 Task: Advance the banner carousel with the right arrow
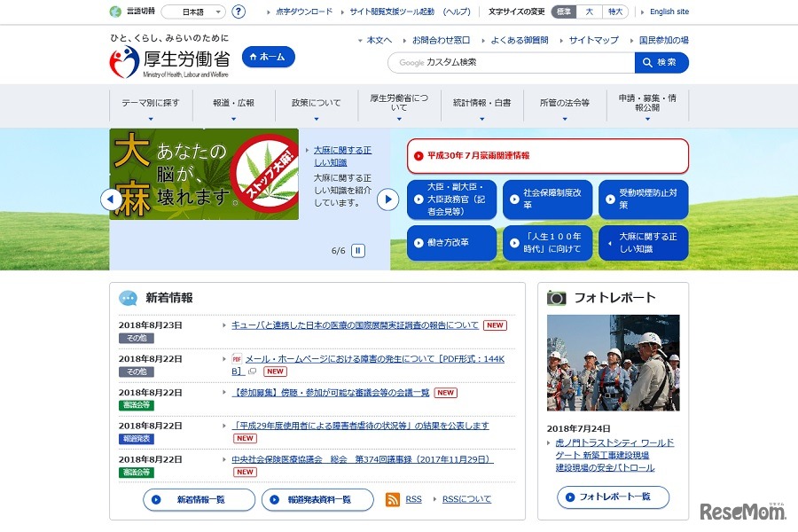click(x=387, y=199)
